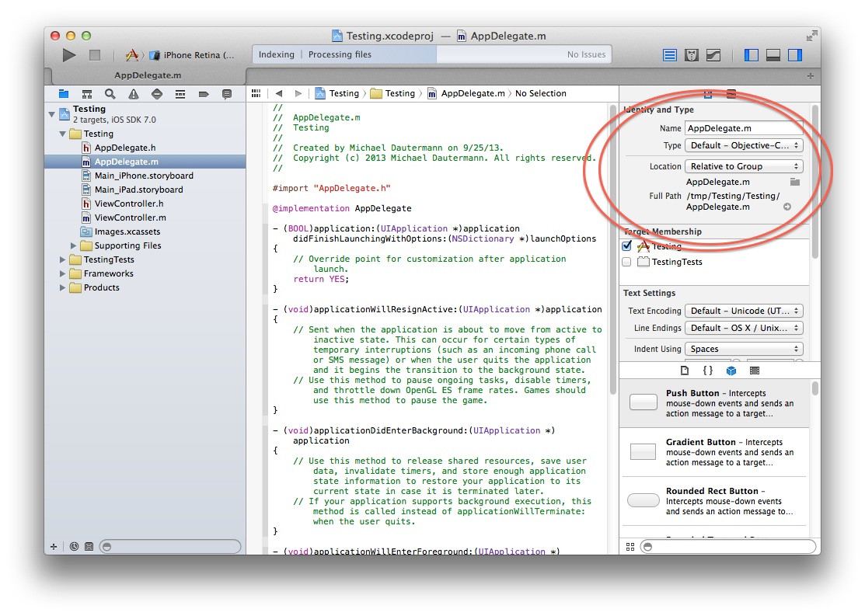Enter full screen mode

(x=811, y=36)
